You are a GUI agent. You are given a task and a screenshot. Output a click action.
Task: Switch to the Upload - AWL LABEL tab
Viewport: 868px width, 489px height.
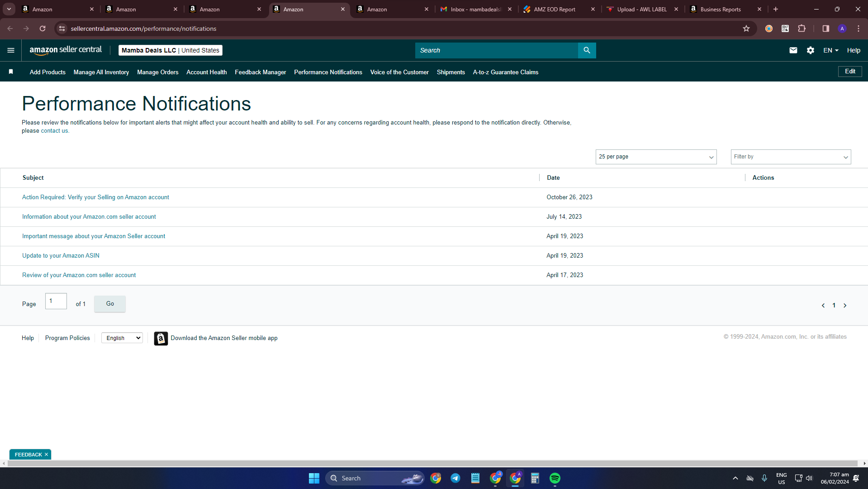click(642, 9)
